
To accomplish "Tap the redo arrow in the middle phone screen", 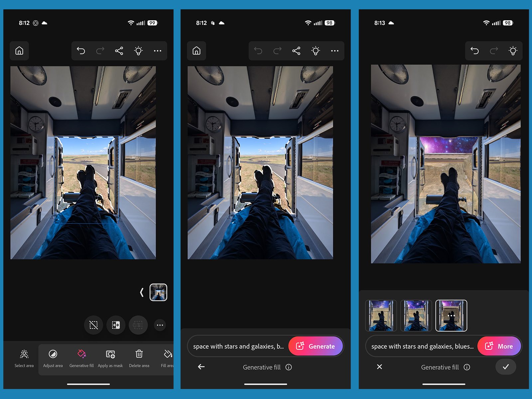I will (x=277, y=51).
